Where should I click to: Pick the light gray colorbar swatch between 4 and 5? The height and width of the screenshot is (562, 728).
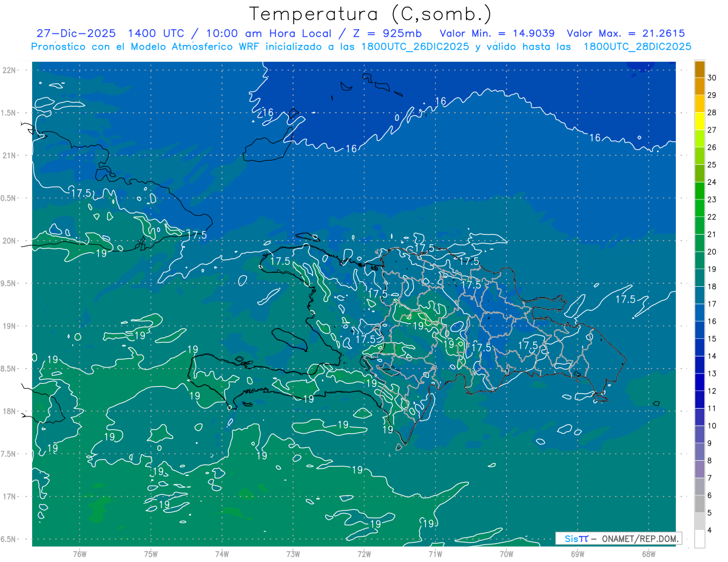[699, 521]
